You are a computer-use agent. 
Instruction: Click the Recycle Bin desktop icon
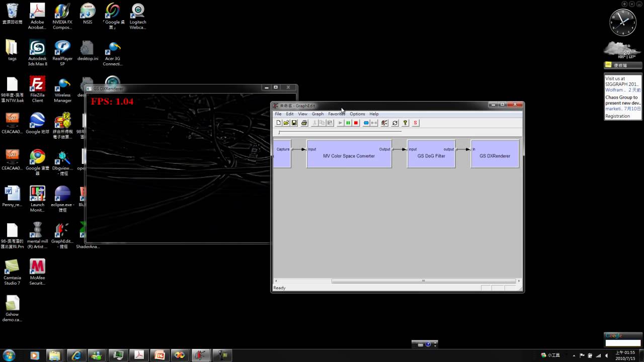12,14
